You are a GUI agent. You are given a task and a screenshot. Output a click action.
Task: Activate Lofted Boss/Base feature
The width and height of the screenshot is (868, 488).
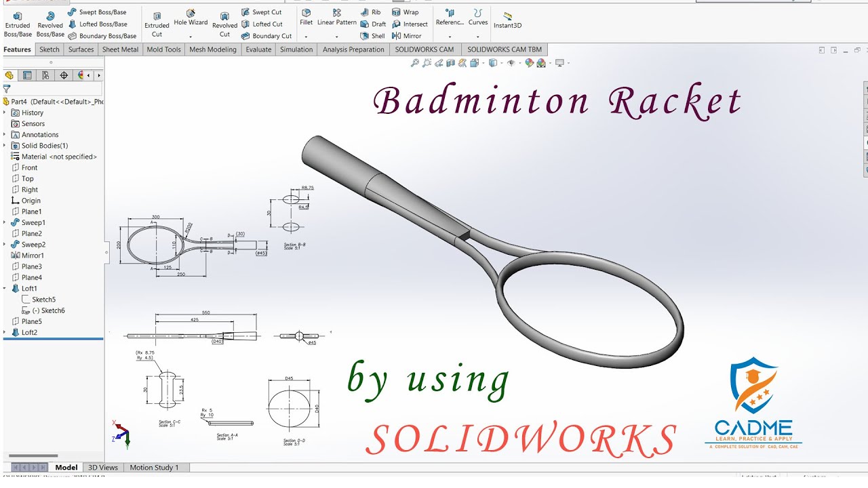(x=97, y=24)
